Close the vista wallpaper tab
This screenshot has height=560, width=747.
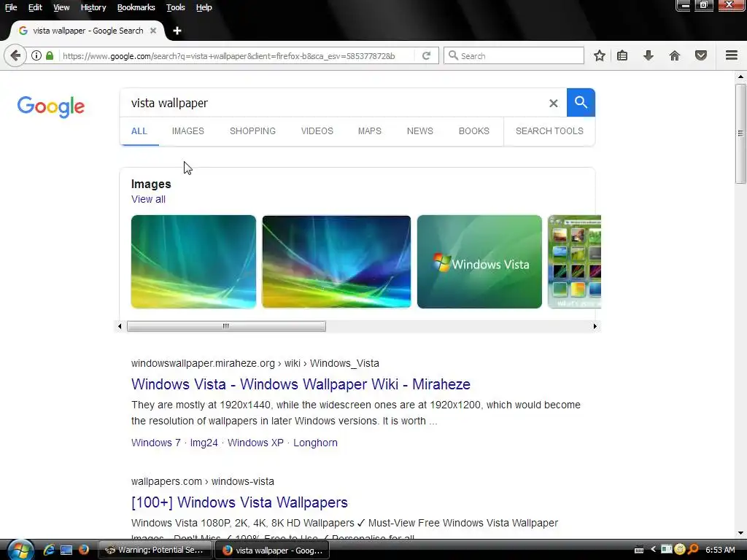click(x=153, y=31)
